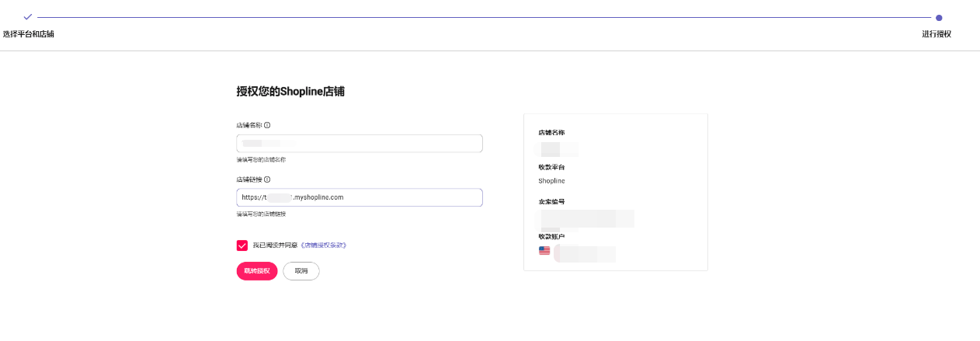Click the info icon beside 店铺名称

pos(267,125)
